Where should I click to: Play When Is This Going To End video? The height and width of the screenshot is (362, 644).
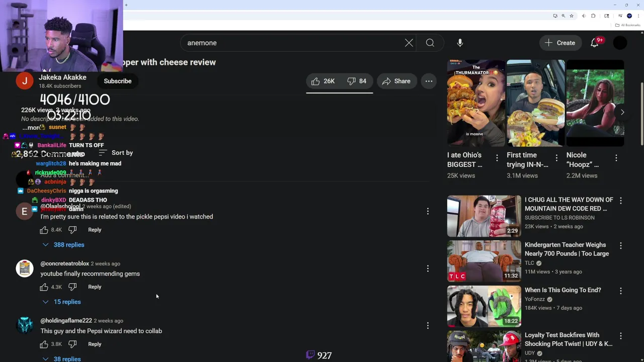click(x=484, y=307)
